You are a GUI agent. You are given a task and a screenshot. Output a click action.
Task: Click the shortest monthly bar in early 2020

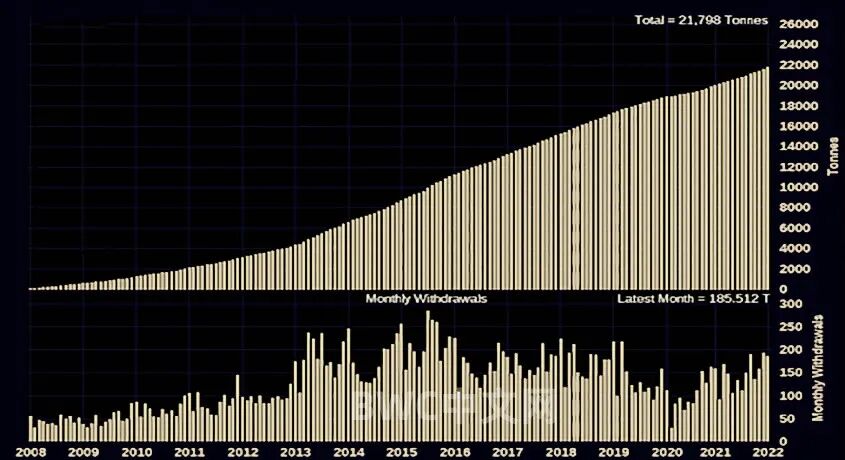point(671,435)
